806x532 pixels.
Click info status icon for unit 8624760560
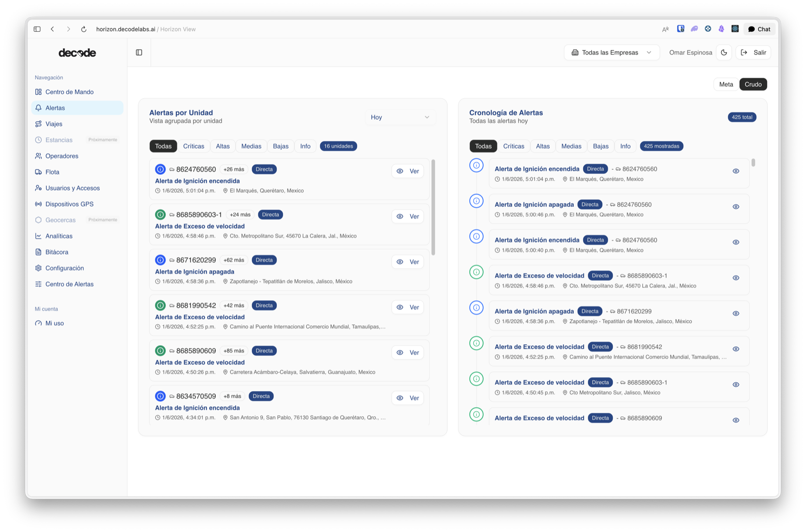160,169
